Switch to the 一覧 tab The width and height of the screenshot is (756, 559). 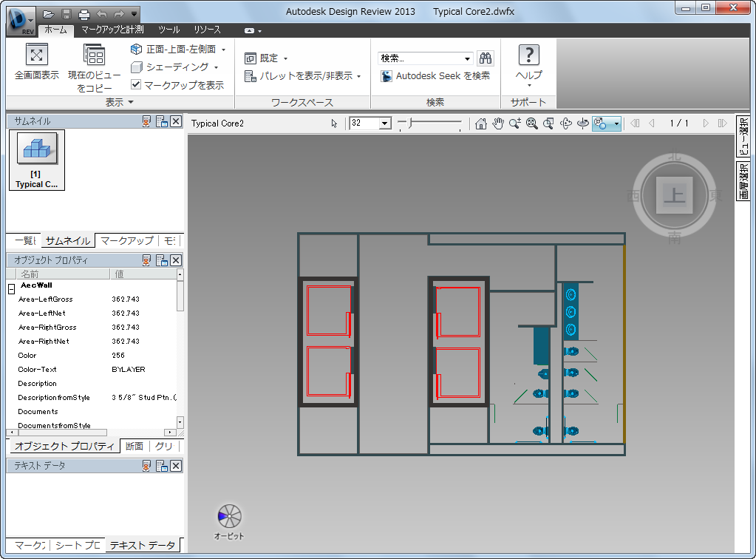(25, 240)
